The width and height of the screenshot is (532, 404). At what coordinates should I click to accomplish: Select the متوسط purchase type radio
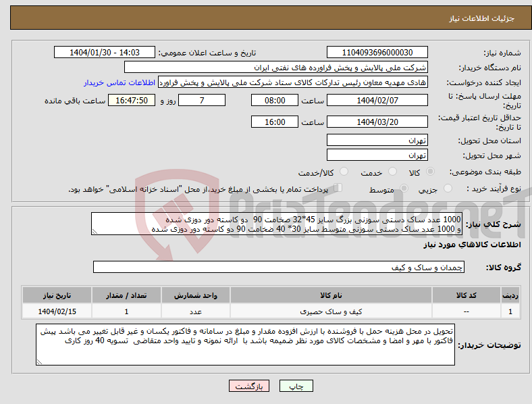404,188
